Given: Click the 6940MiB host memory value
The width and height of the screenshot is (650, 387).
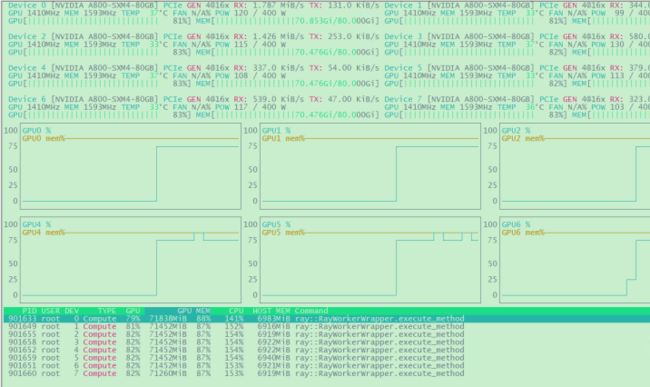Looking at the screenshot, I should 274,358.
